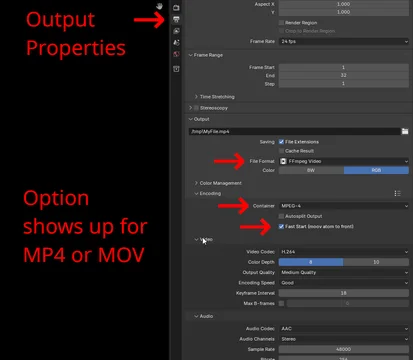Enable the Max B-frames checkbox
Screen dimensions: 413x360
281,303
